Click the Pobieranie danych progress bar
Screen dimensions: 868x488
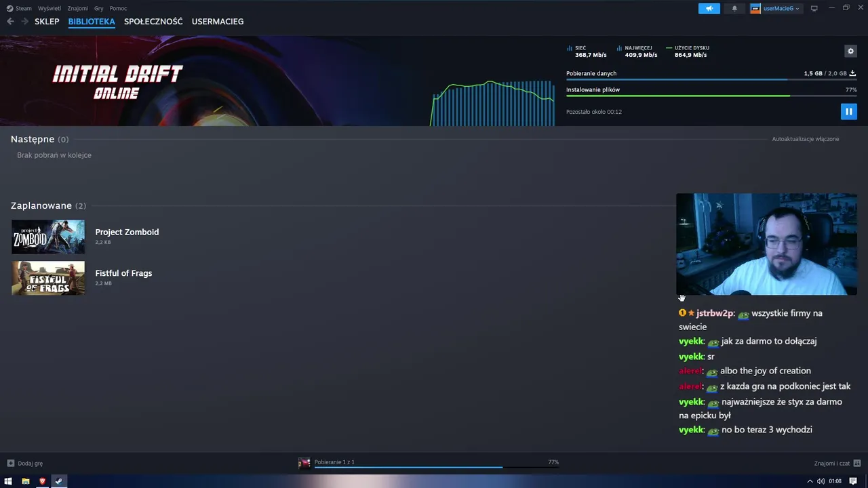coord(711,79)
